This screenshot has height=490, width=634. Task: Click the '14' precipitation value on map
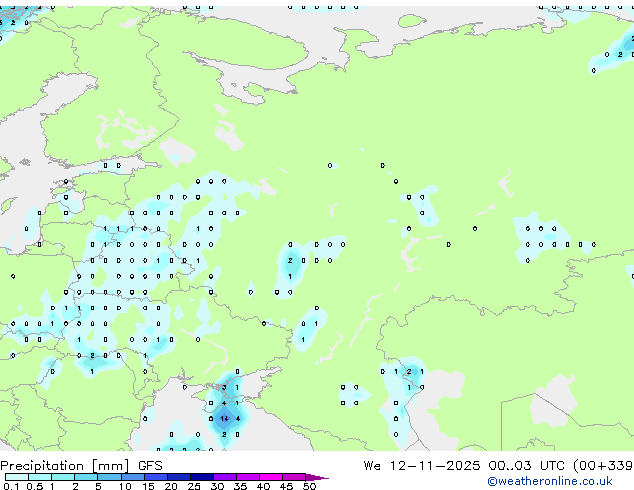pos(224,419)
